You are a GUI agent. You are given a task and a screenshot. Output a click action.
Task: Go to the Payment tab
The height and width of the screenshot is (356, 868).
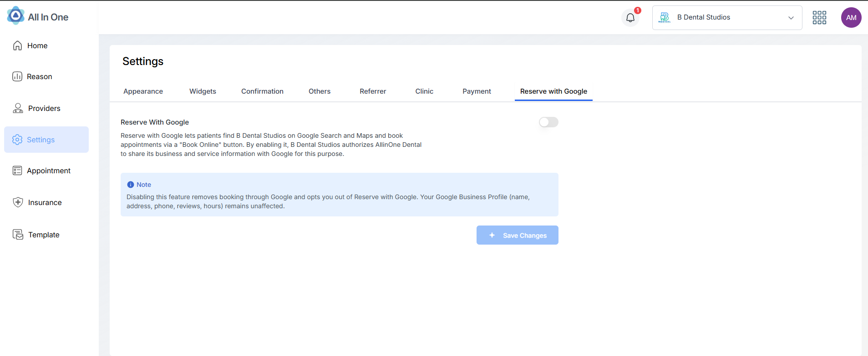[x=477, y=91]
